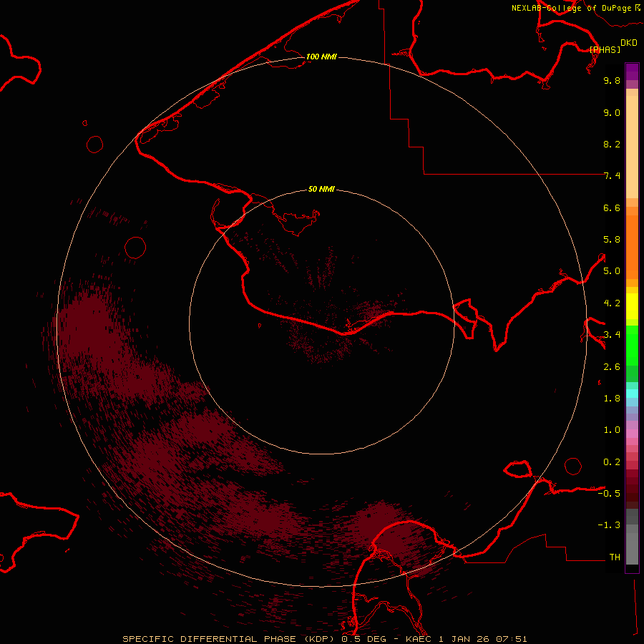644x644 pixels.
Task: Click the [PHAS] scale heading
Action: tap(605, 49)
